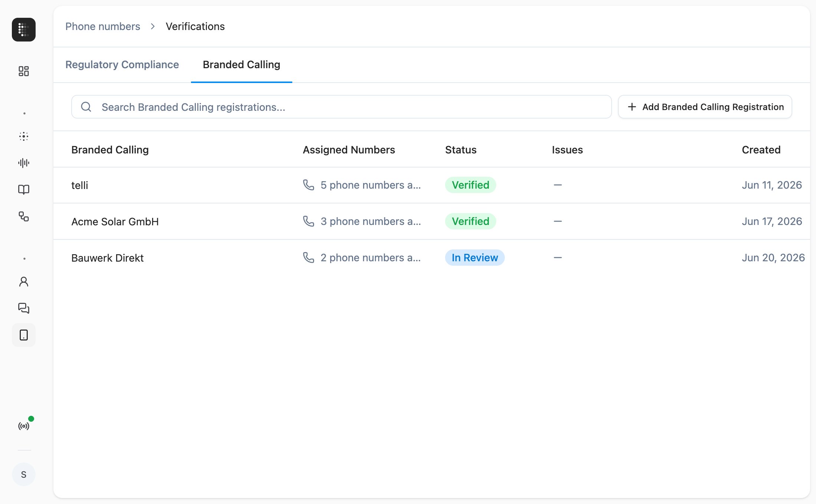816x504 pixels.
Task: Open the open-book knowledge icon
Action: [x=24, y=190]
